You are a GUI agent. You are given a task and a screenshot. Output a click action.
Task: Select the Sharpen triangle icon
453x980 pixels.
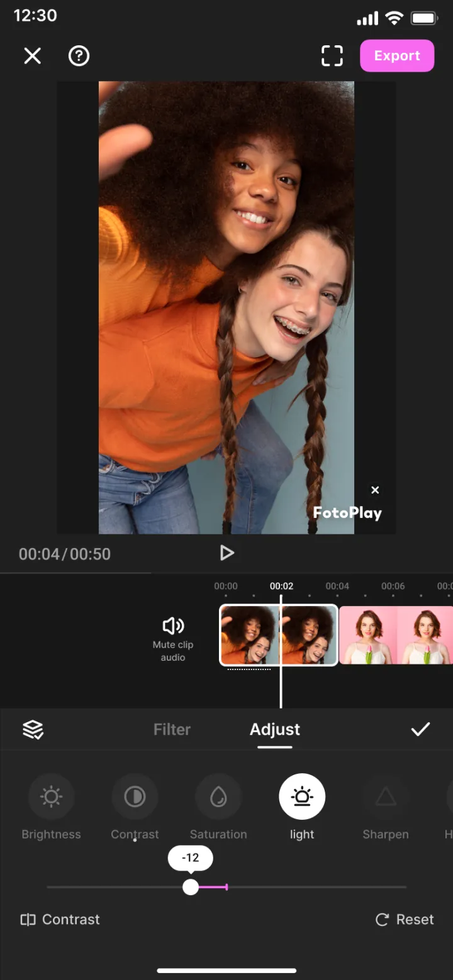click(386, 797)
